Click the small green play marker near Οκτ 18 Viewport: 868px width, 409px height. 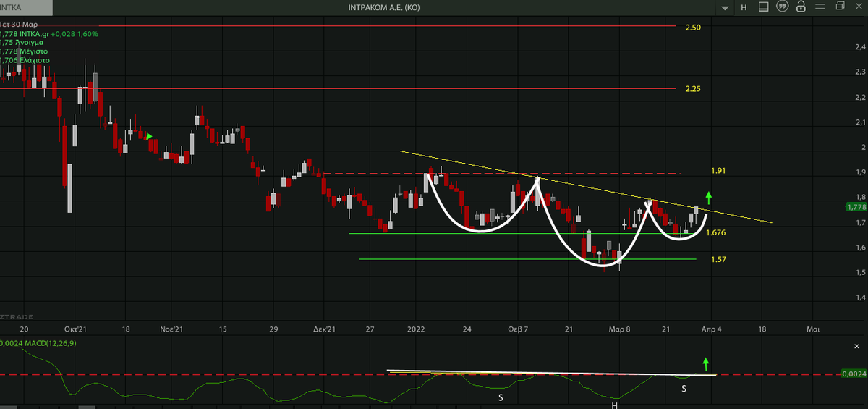point(149,136)
